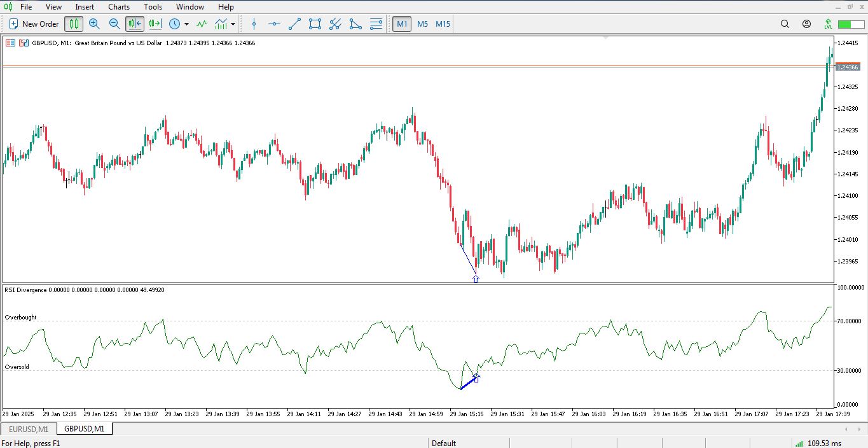This screenshot has height=448, width=868.
Task: Click the 29 Jan 17:39 time label
Action: tap(832, 414)
